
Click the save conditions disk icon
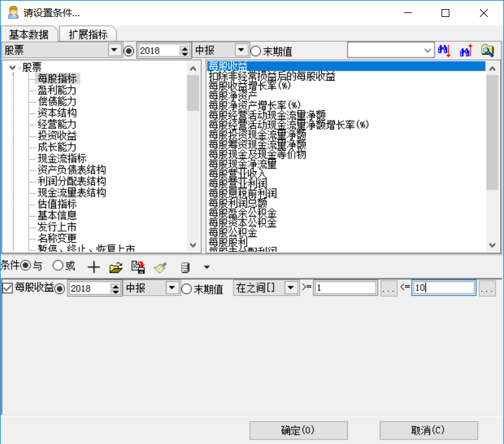coord(139,267)
